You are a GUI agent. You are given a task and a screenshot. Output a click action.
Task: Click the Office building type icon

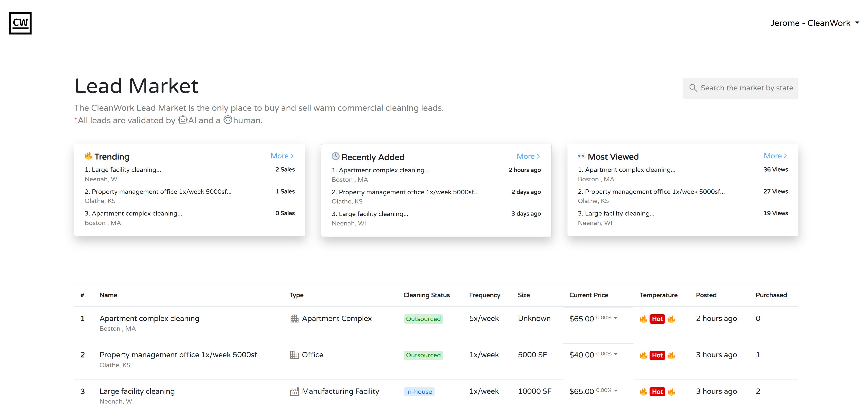coord(294,355)
